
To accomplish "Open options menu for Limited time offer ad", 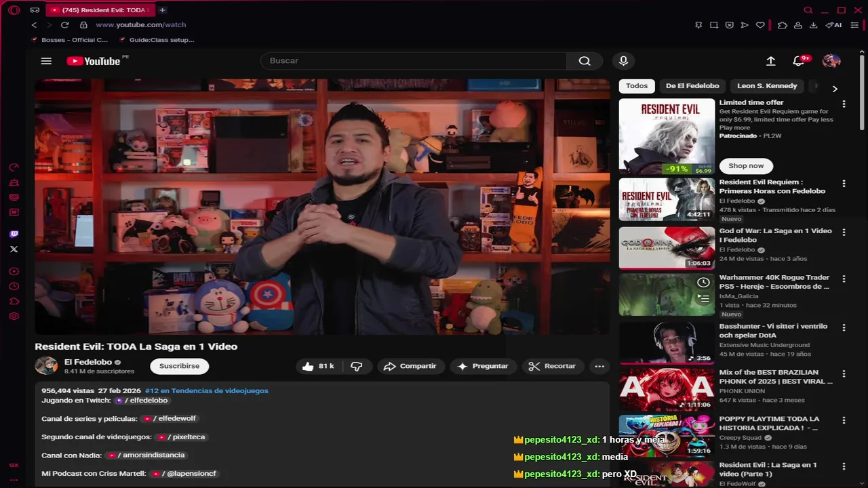I will pyautogui.click(x=844, y=104).
